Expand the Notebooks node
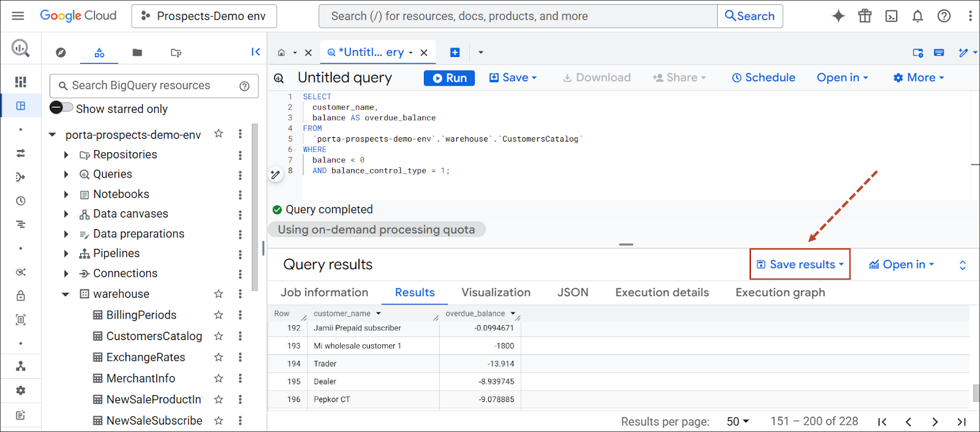The width and height of the screenshot is (980, 432). click(x=66, y=195)
